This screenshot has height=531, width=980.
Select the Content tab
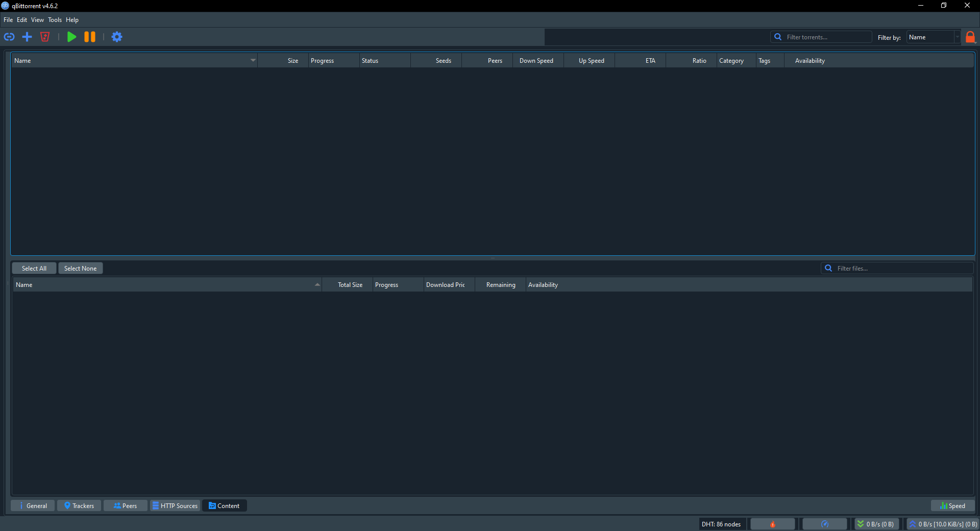click(225, 505)
